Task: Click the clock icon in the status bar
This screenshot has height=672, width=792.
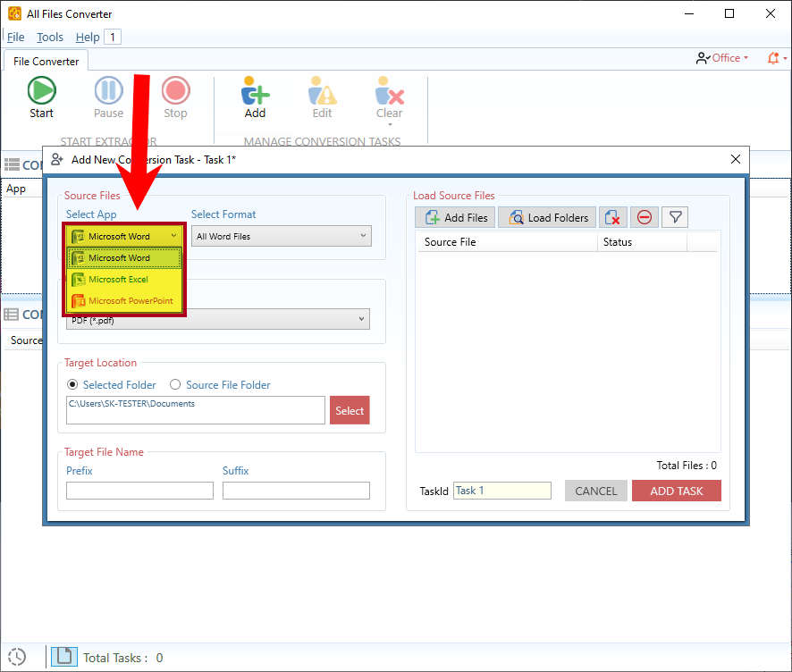Action: pos(17,656)
